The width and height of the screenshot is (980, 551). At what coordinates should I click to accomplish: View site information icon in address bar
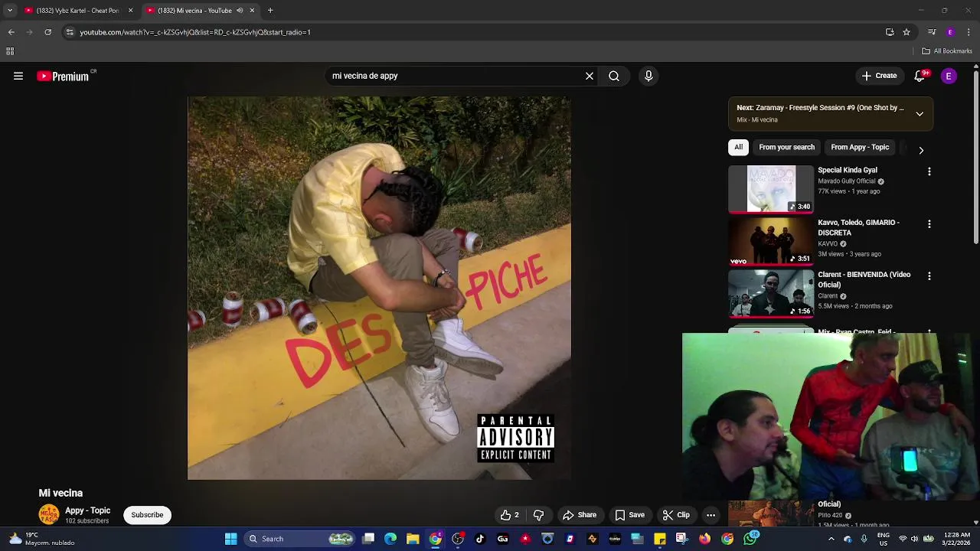(70, 32)
